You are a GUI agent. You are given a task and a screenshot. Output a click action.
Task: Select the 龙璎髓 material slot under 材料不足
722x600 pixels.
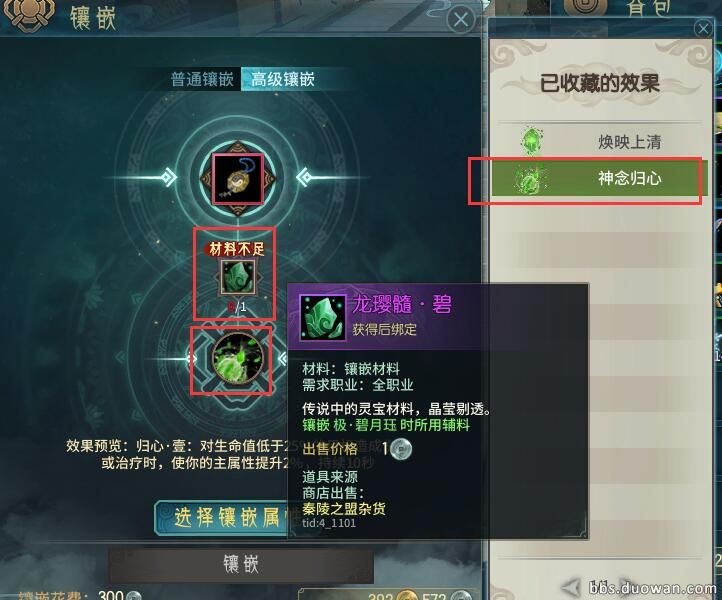click(x=238, y=277)
